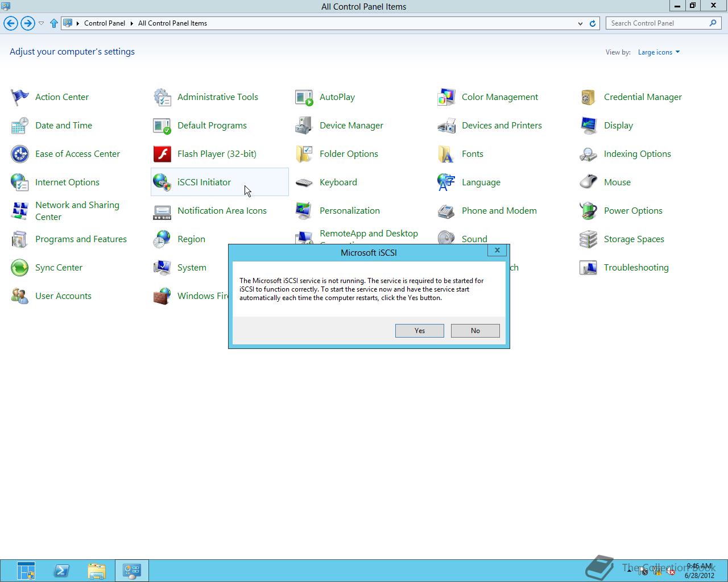The width and height of the screenshot is (728, 582).
Task: Open Sync Center green icon
Action: [x=20, y=268]
